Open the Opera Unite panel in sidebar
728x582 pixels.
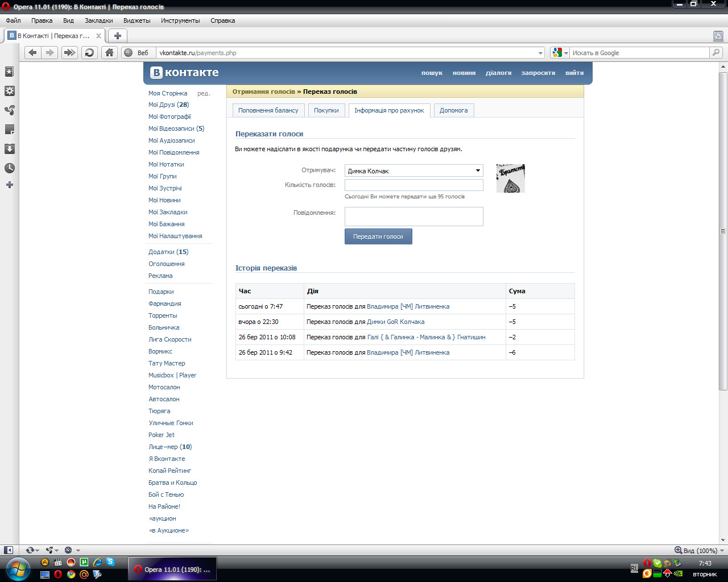click(x=9, y=110)
